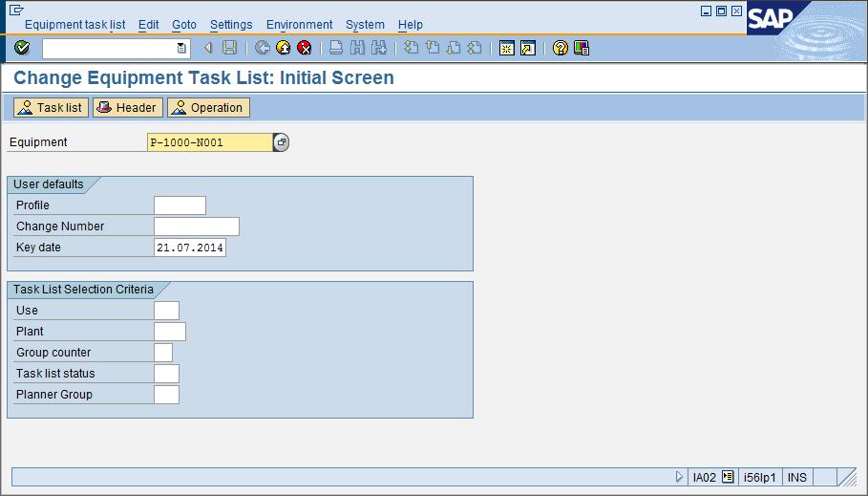Click the green Enter checkmark icon
Screen dimensions: 868x496
(x=22, y=48)
